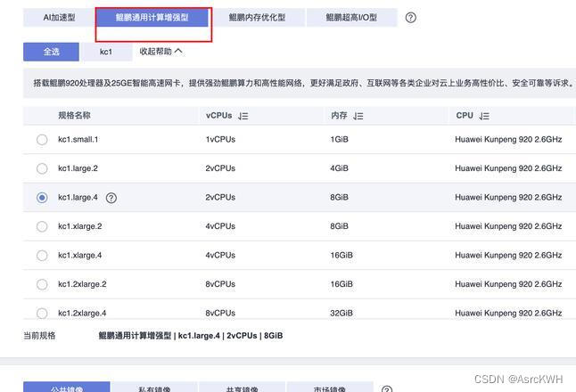Select kc1.large.4 radio button
Image resolution: width=576 pixels, height=392 pixels.
click(42, 198)
